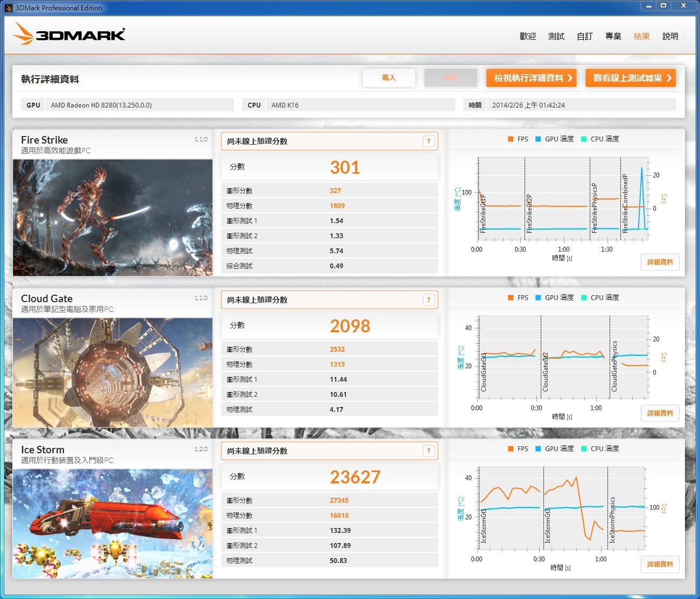Select the 結果 tab

(642, 36)
